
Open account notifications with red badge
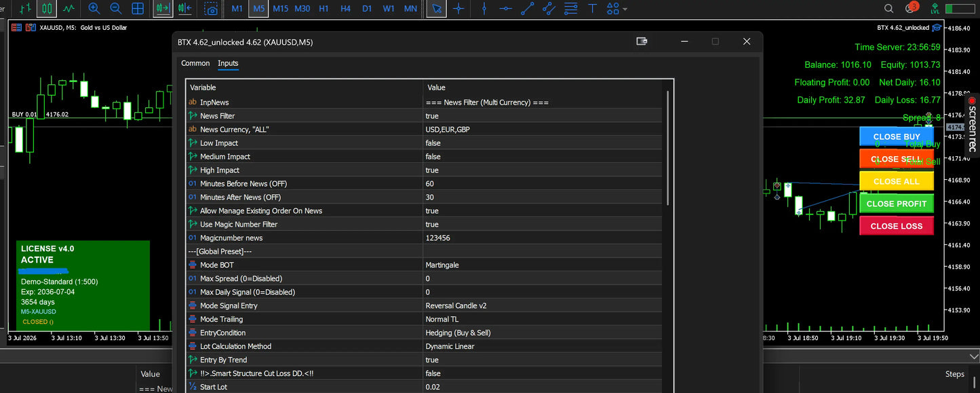click(x=911, y=9)
